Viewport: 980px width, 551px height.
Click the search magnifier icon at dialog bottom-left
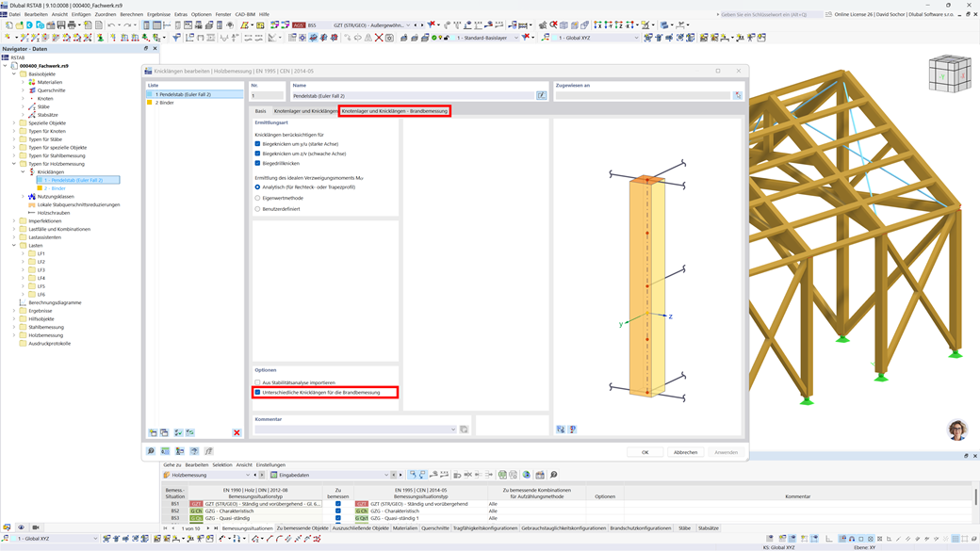click(151, 451)
